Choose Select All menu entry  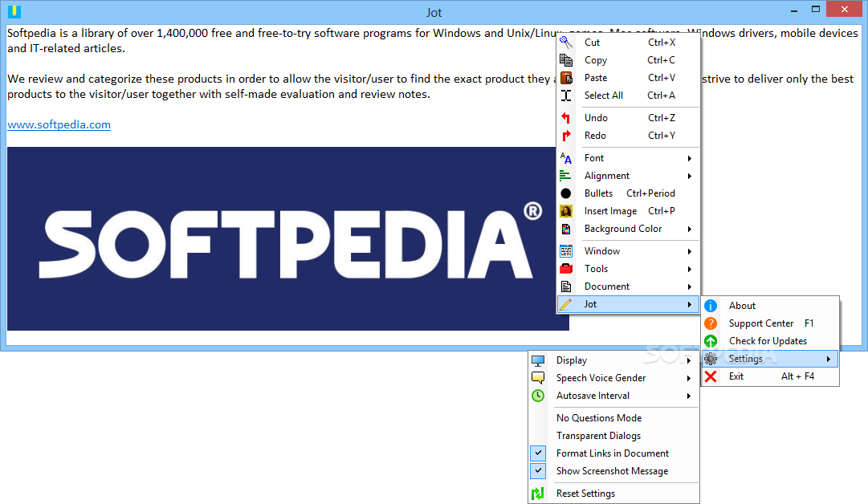628,96
